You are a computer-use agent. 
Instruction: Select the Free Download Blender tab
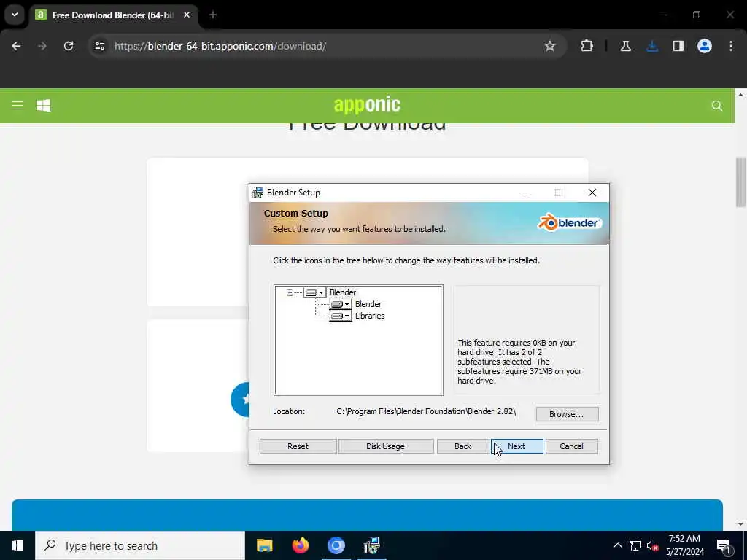113,15
